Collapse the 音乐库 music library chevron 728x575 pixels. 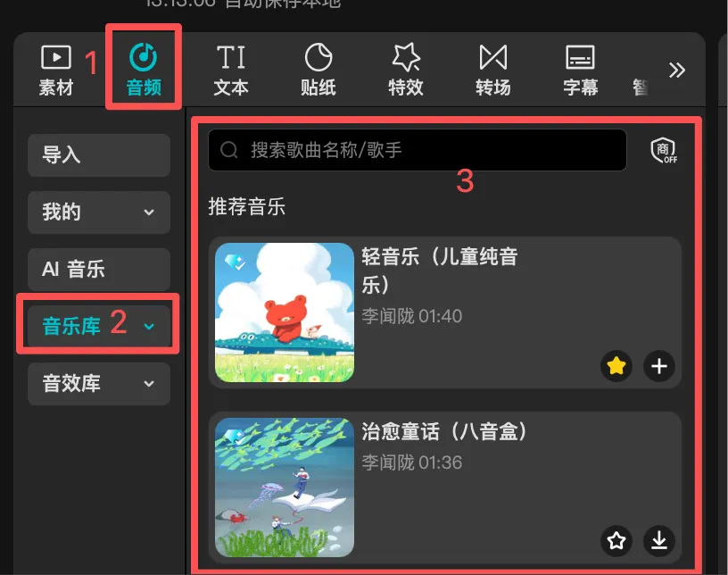[x=149, y=326]
